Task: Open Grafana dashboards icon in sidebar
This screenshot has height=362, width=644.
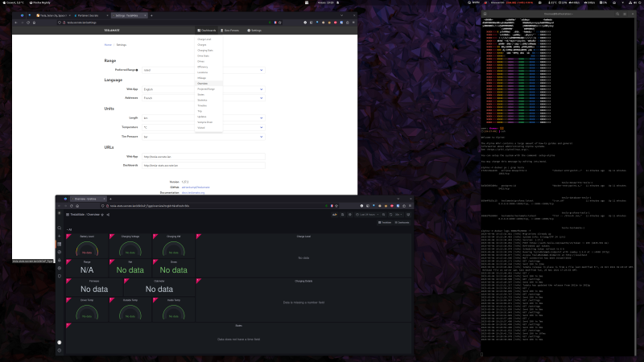Action: coord(59,245)
